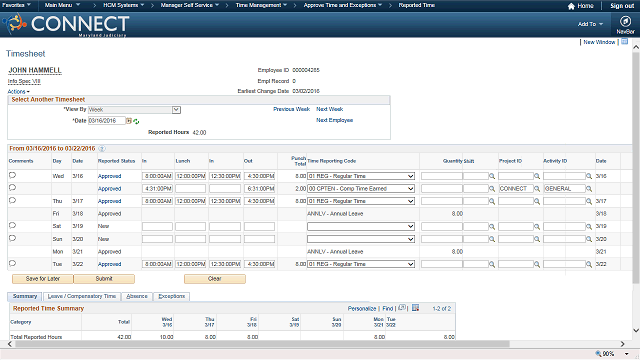Click the green refresh icon beside Date
Viewport: 640px width, 360px height.
[x=136, y=121]
